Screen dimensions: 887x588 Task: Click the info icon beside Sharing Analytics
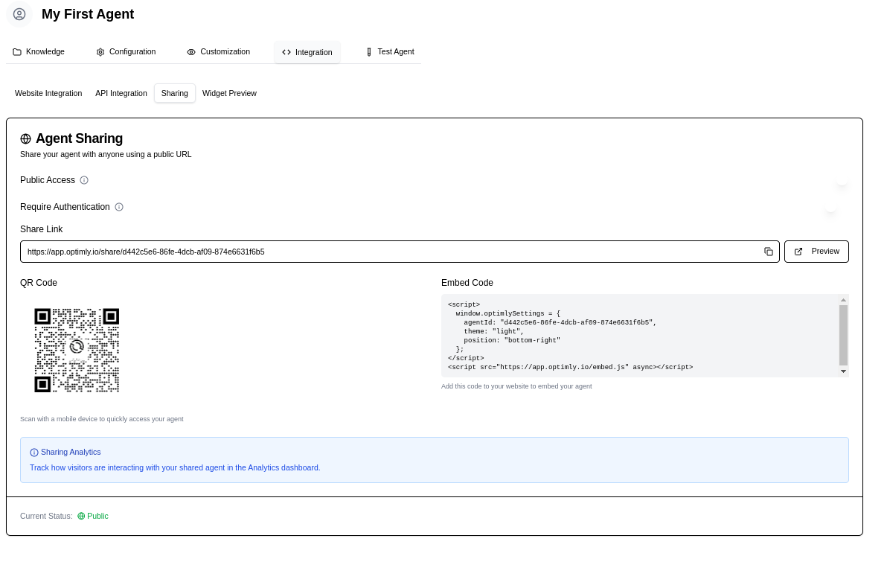point(34,453)
